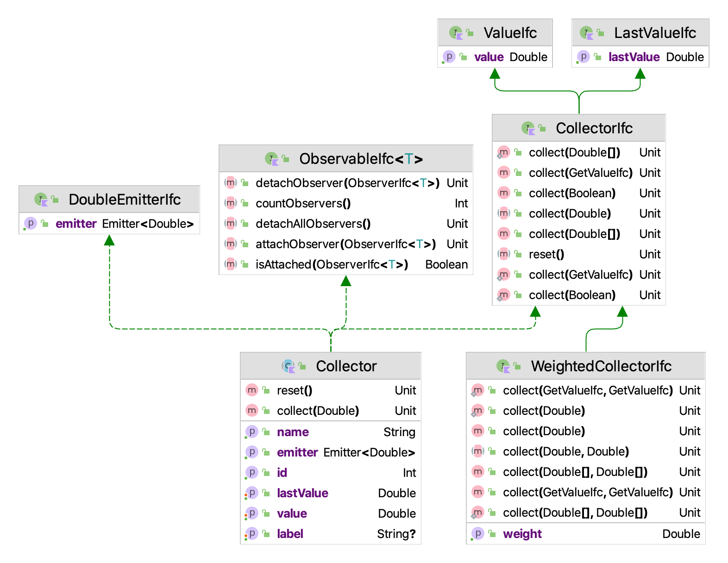Click the DoubleEmitterIfc interface icon
This screenshot has height=563, width=728.
pos(41,200)
